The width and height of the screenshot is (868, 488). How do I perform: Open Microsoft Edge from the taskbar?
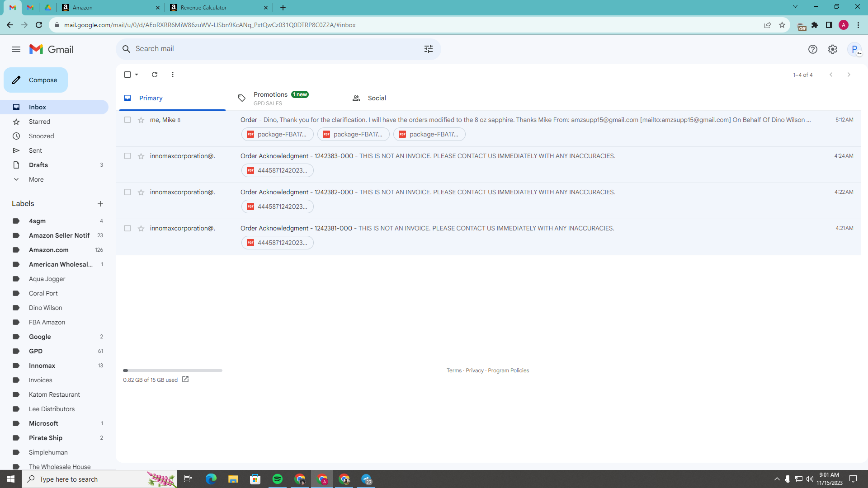(x=211, y=479)
